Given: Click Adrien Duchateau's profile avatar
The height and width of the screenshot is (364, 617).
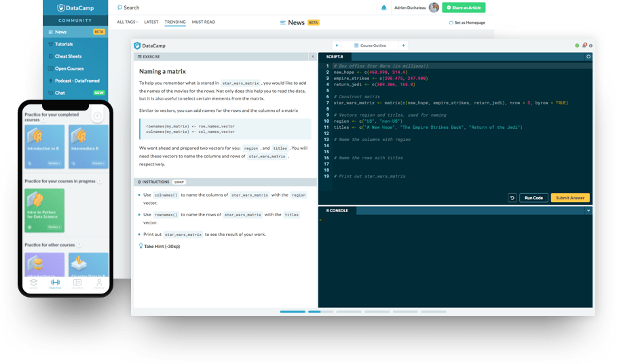Looking at the screenshot, I should 434,7.
